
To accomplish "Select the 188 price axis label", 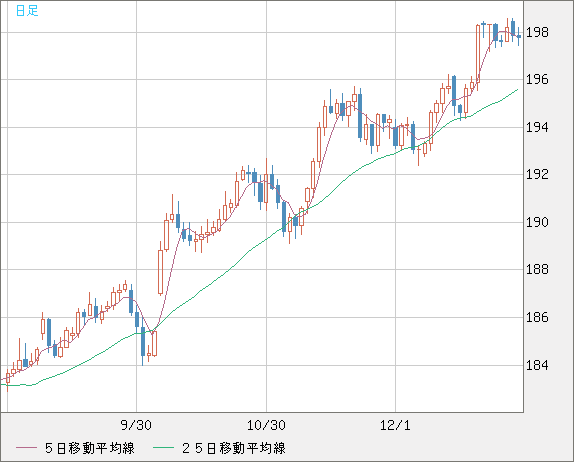I will click(x=537, y=269).
